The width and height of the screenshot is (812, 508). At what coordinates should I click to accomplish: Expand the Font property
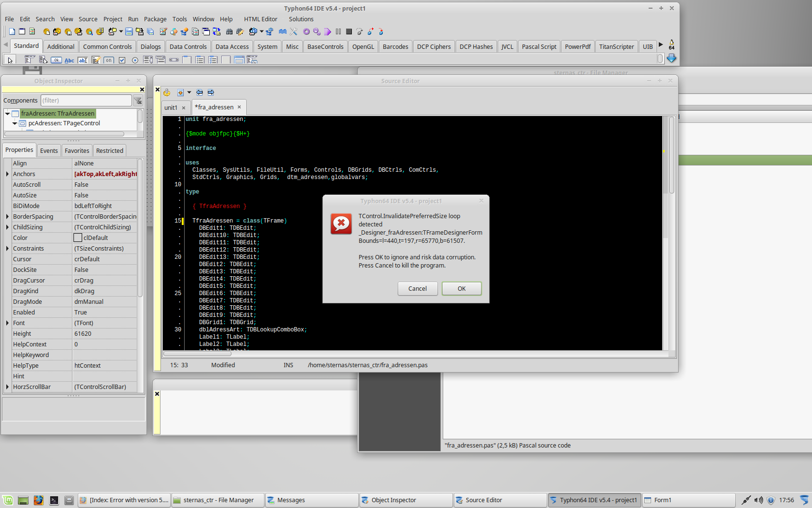point(7,323)
